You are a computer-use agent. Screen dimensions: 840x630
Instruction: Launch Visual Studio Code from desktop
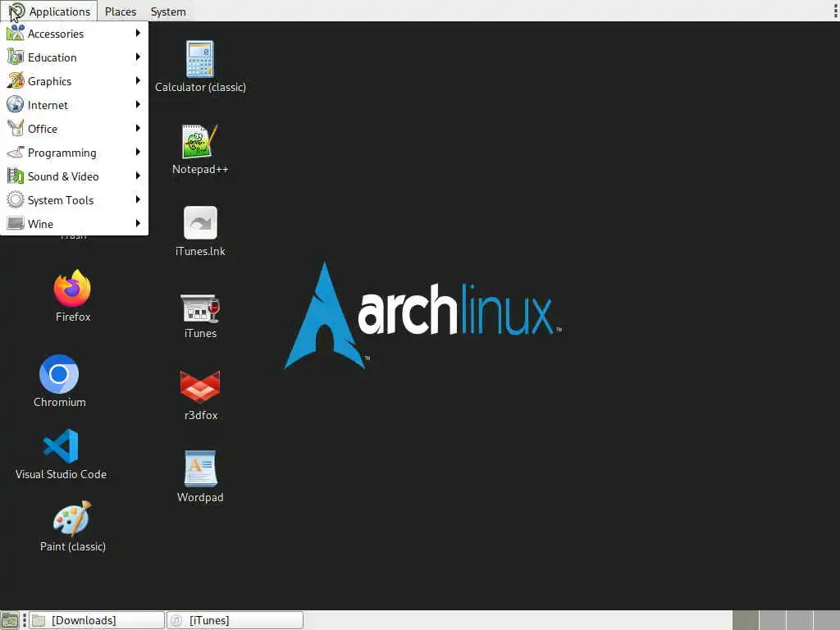(x=61, y=445)
